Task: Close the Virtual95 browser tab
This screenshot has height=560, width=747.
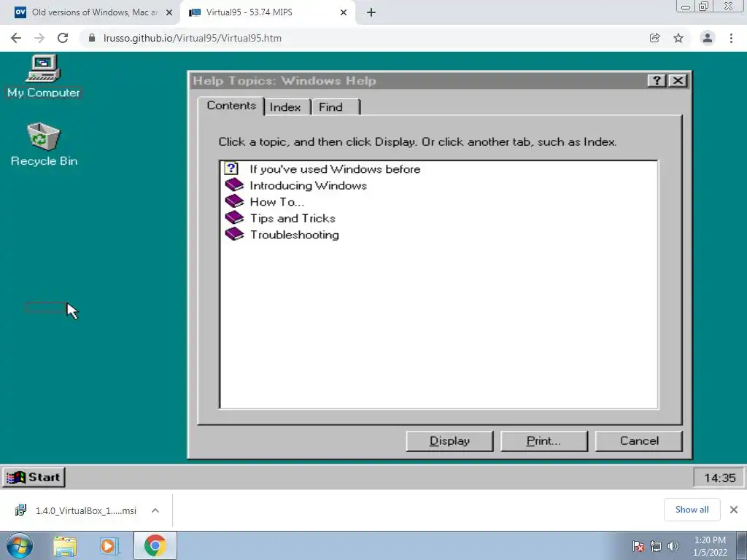Action: click(344, 12)
